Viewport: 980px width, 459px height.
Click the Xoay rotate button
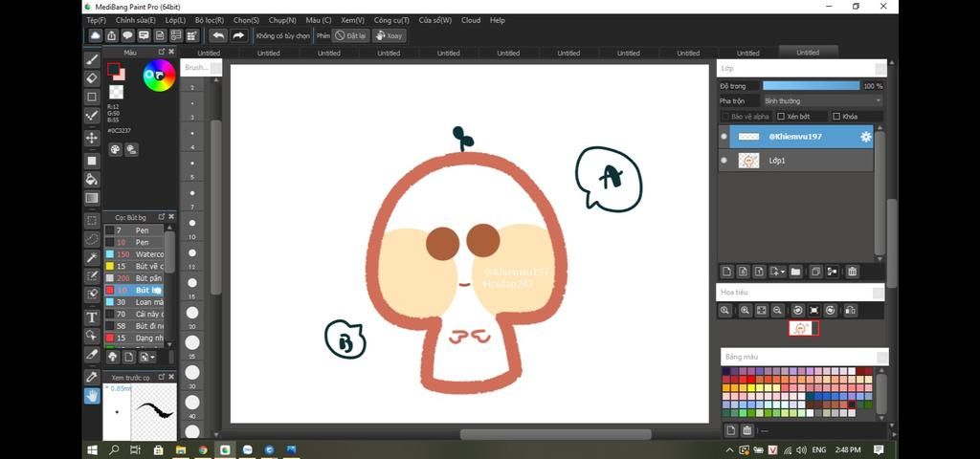(x=389, y=35)
